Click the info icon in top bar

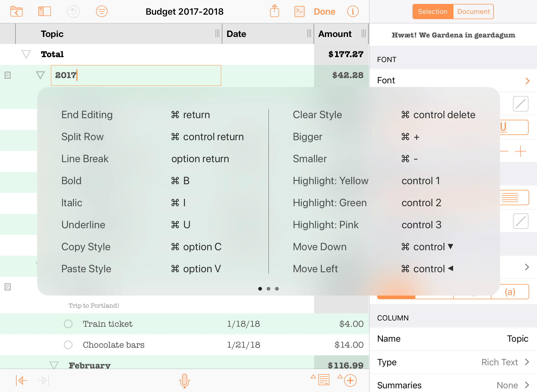click(x=353, y=11)
